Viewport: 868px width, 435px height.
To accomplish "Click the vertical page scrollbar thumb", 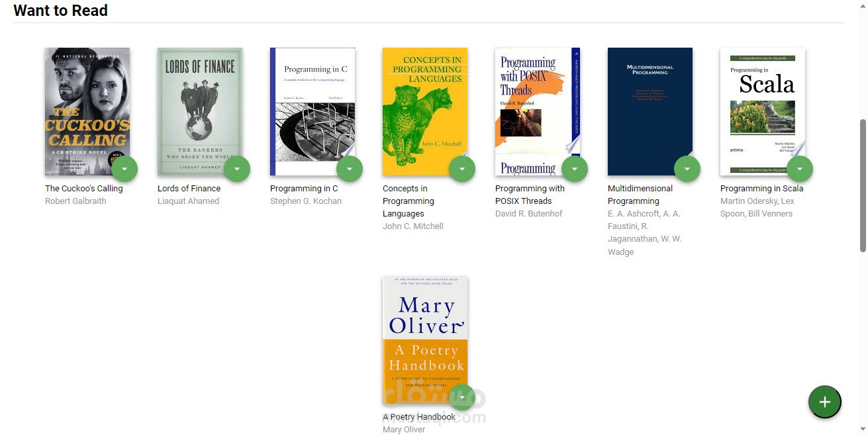I will (863, 185).
